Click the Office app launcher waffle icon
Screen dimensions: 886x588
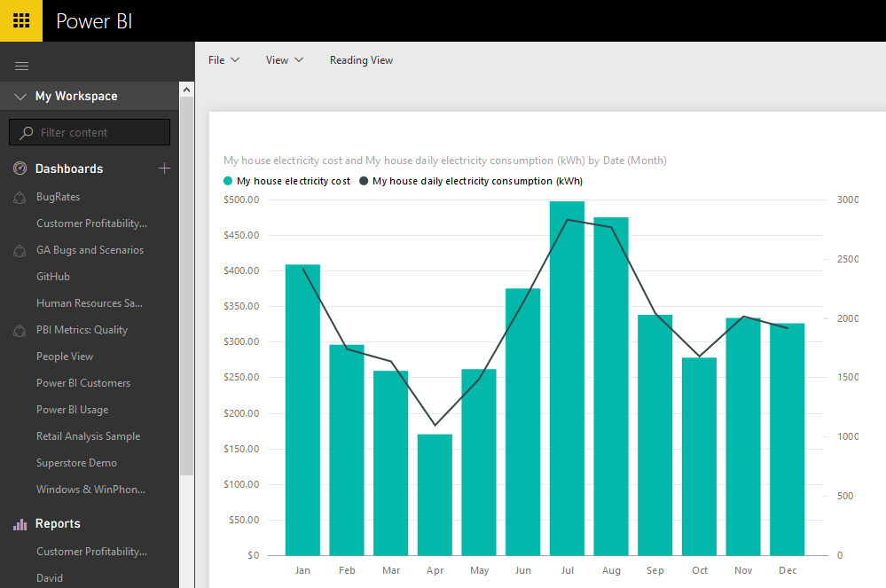20,20
